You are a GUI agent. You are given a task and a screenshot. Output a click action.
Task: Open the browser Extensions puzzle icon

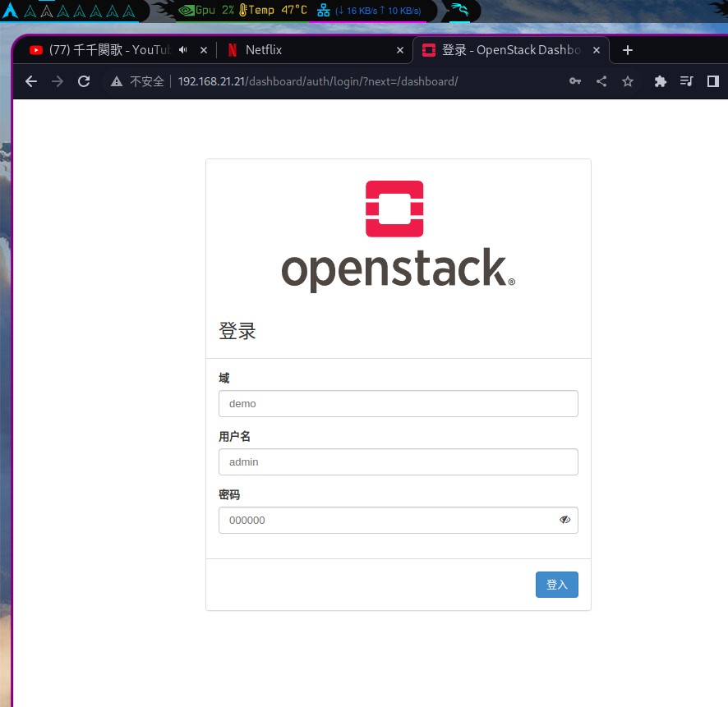(660, 81)
